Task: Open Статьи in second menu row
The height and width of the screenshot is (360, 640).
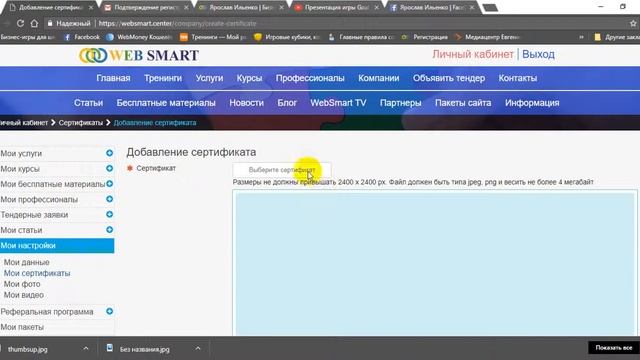Action: coord(88,103)
